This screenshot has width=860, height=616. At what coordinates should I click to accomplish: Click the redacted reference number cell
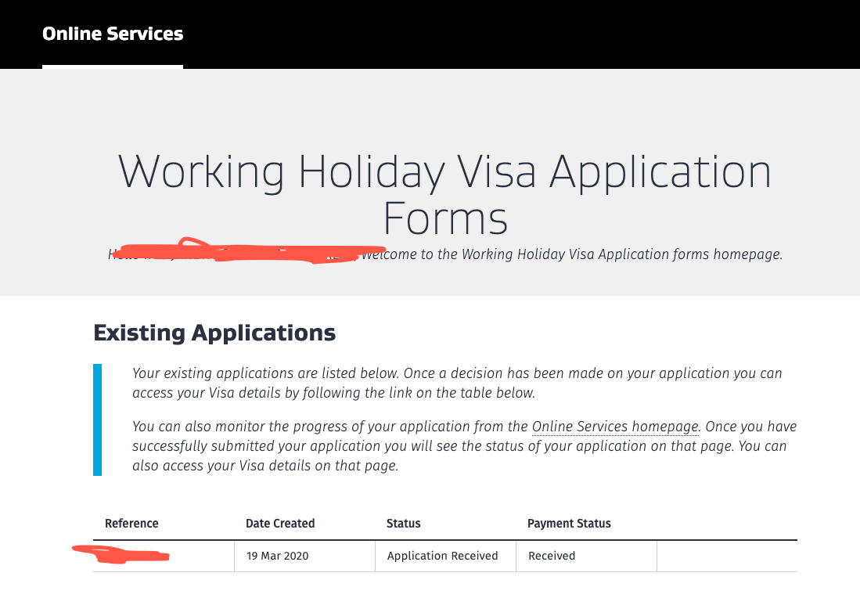(164, 556)
